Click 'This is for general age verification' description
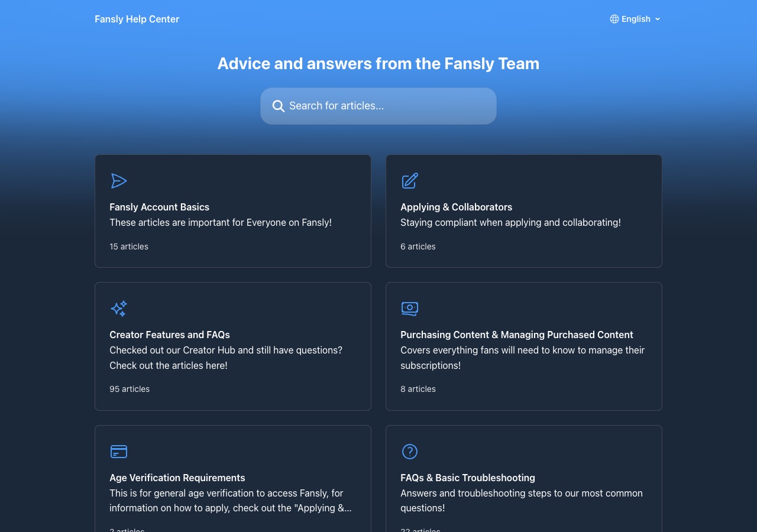Image resolution: width=757 pixels, height=532 pixels. (231, 501)
